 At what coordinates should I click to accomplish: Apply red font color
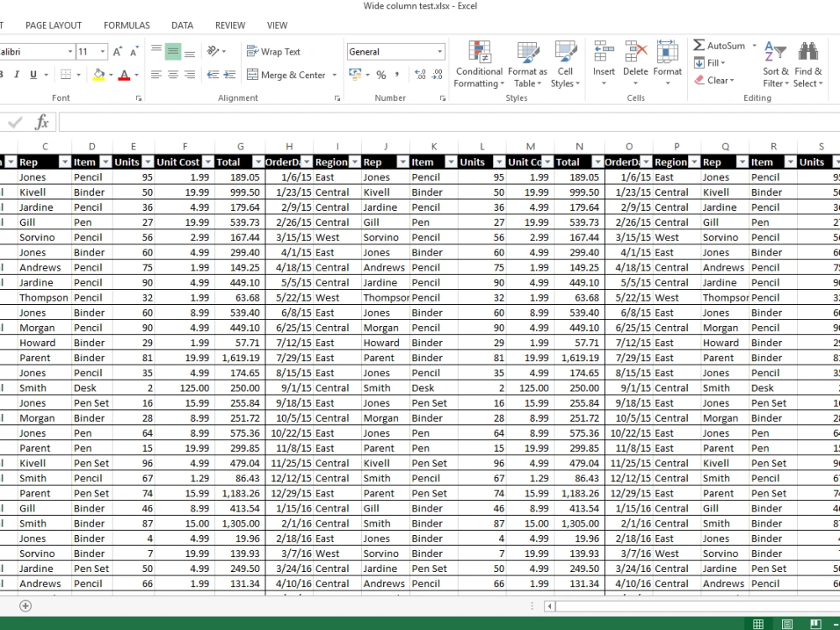[124, 75]
